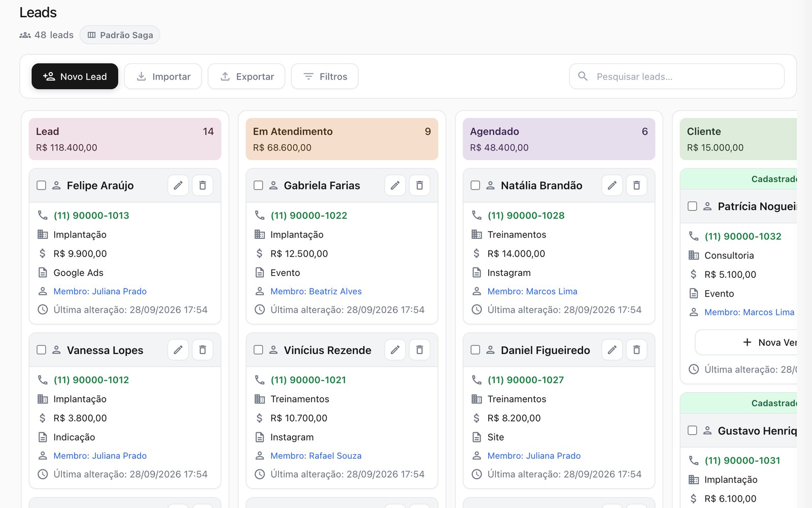
Task: Delete Vinícius Rezende lead via trash icon
Action: tap(420, 350)
